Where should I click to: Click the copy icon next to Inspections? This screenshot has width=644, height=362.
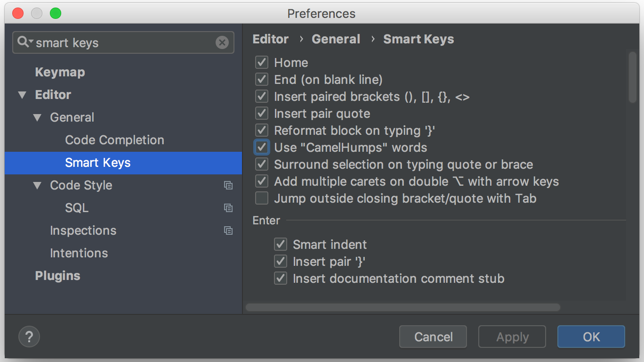coord(228,230)
